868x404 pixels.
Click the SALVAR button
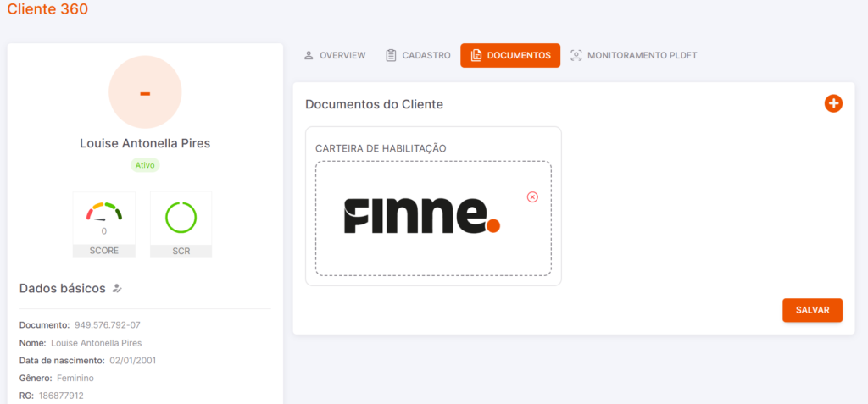(x=812, y=310)
